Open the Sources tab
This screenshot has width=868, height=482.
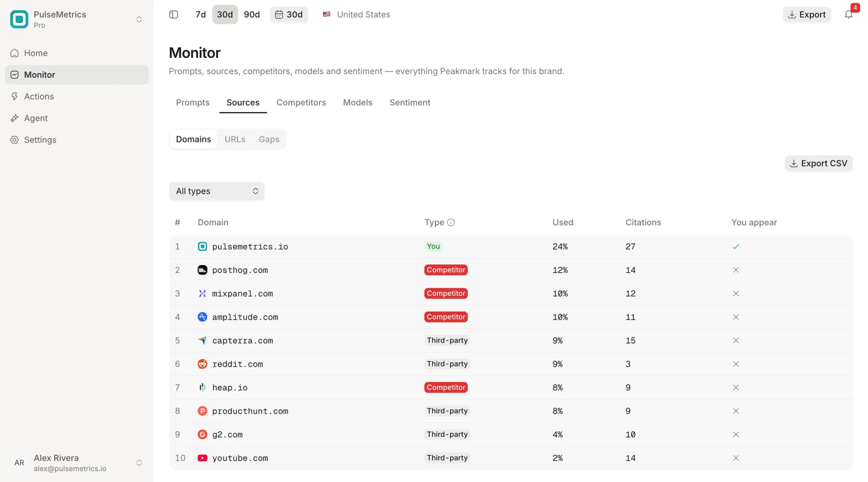(243, 103)
